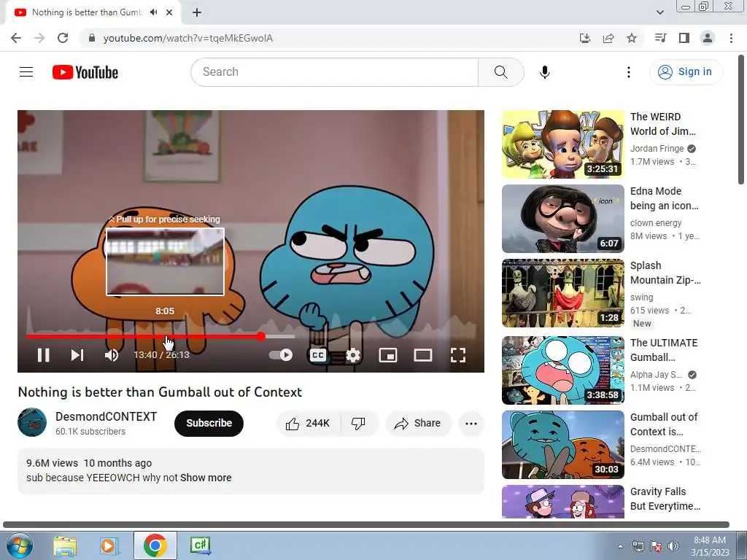This screenshot has width=747, height=560.
Task: Start voice search with the microphone
Action: (x=544, y=72)
